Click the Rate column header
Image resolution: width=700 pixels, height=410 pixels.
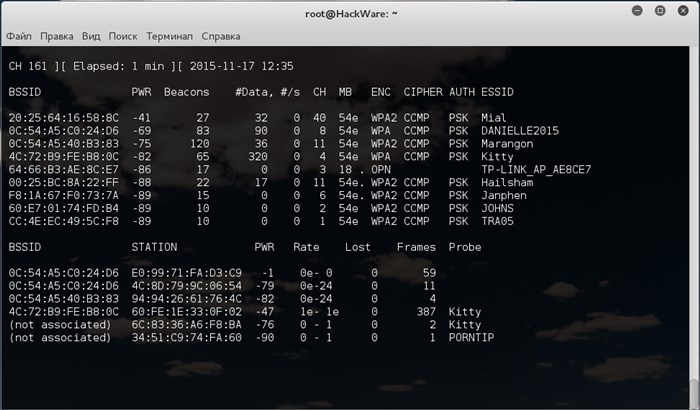pos(306,247)
